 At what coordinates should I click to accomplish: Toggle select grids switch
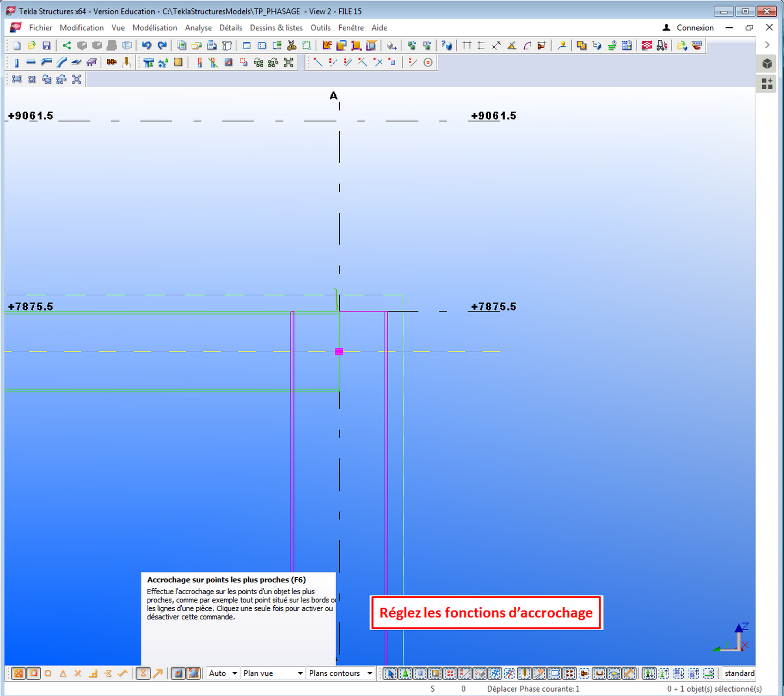pos(495,673)
